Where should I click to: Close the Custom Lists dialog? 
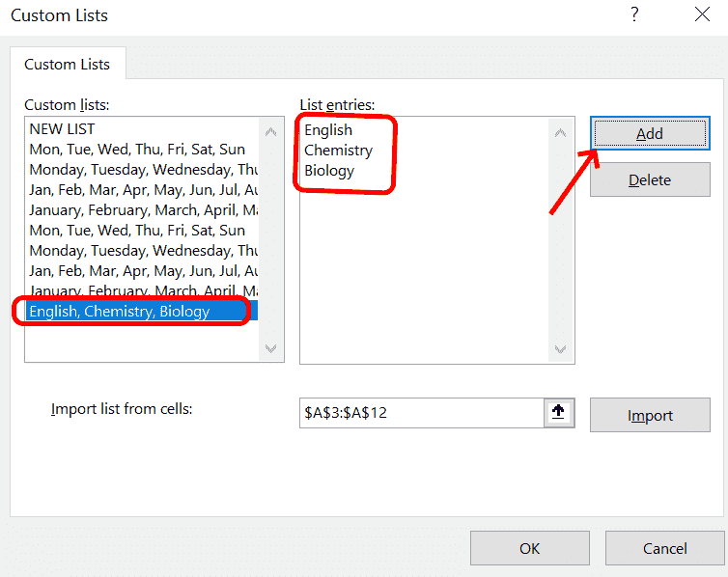pyautogui.click(x=702, y=14)
